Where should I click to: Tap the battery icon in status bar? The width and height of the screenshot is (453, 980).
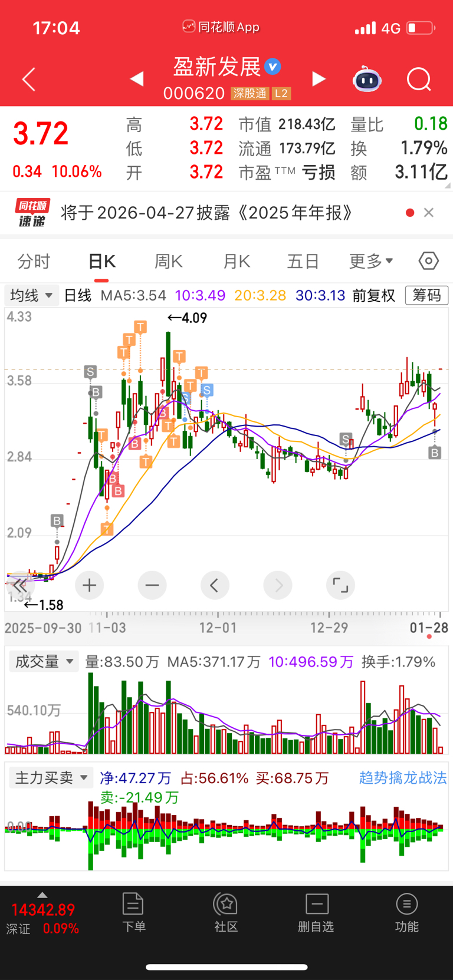(x=420, y=28)
